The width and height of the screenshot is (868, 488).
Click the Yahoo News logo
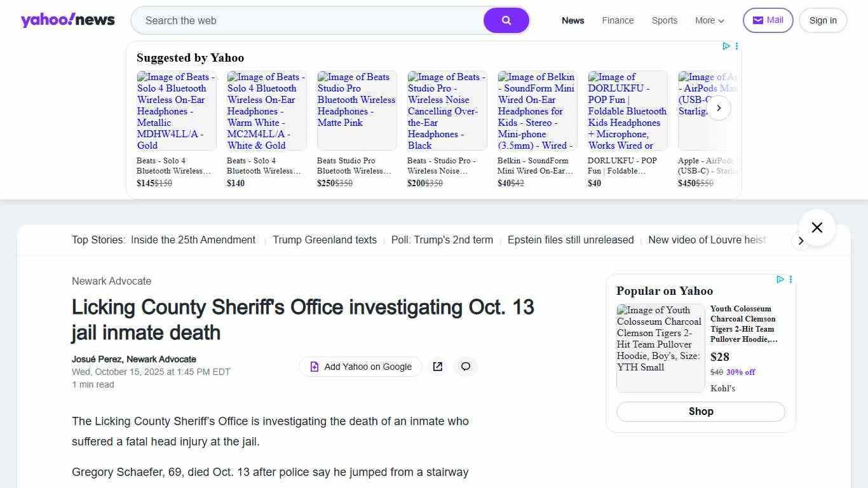pos(68,20)
